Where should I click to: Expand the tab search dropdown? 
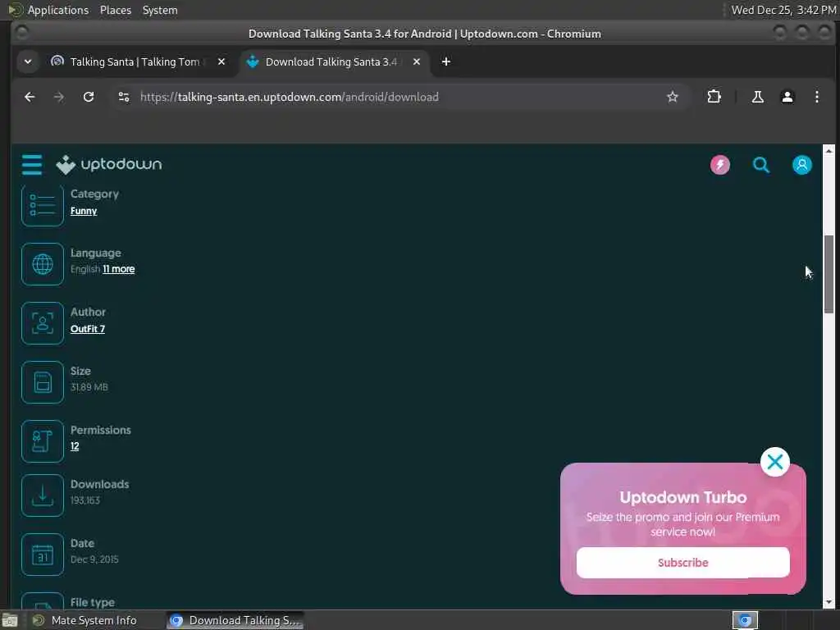click(x=28, y=62)
